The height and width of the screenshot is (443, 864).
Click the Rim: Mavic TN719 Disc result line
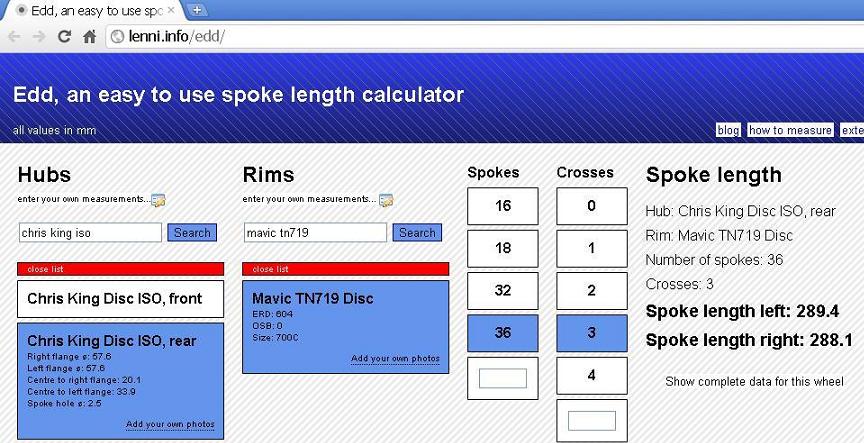[719, 236]
